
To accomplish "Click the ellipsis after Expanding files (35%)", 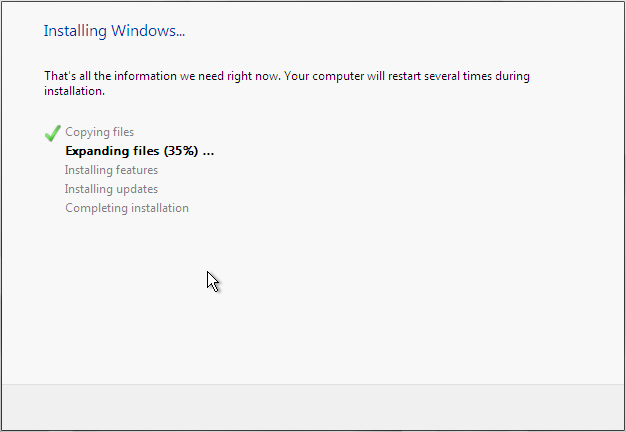I will pos(208,153).
